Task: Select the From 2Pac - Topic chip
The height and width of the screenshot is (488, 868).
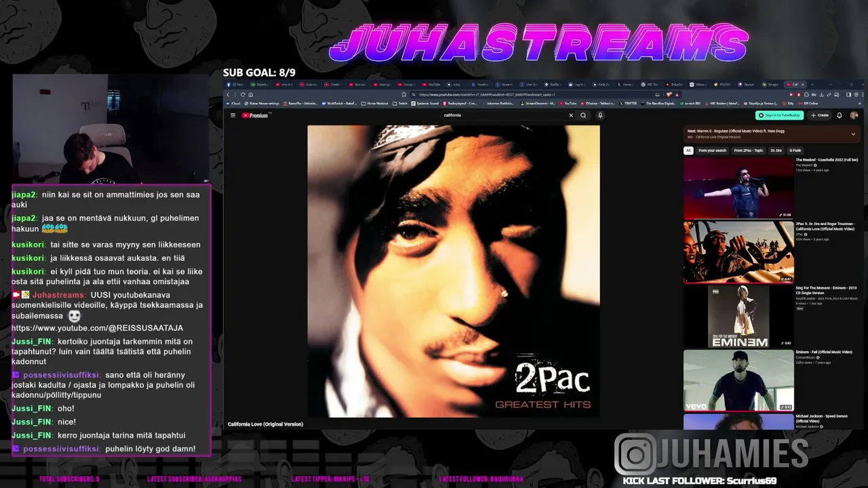Action: click(749, 150)
